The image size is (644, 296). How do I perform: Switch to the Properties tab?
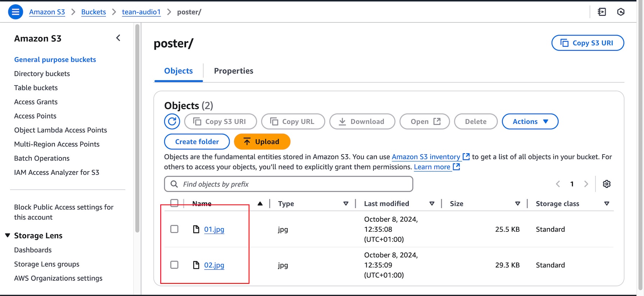pos(234,71)
